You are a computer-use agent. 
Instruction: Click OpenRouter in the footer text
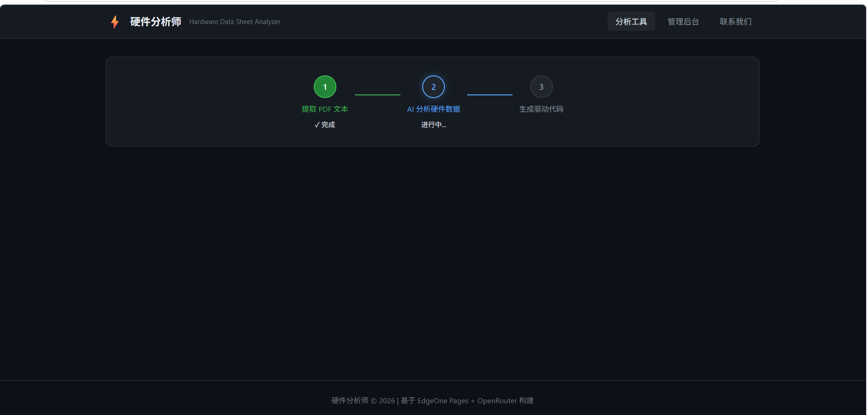tap(497, 400)
